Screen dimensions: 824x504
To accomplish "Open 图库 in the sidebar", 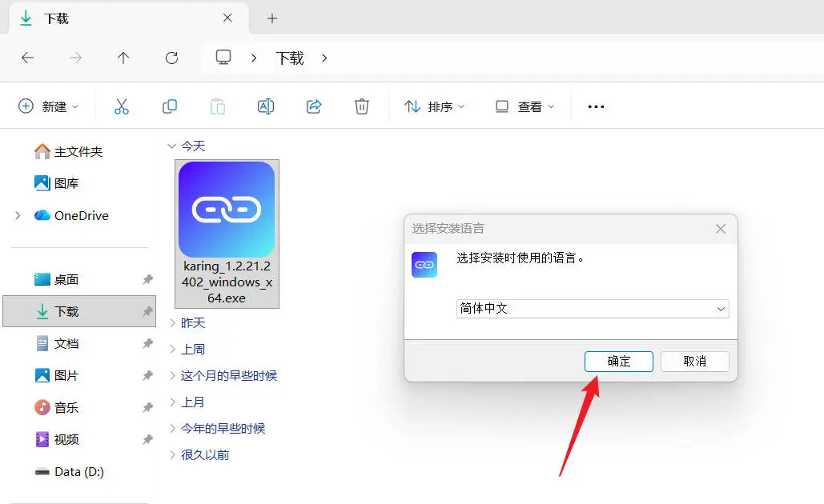I will tap(56, 183).
